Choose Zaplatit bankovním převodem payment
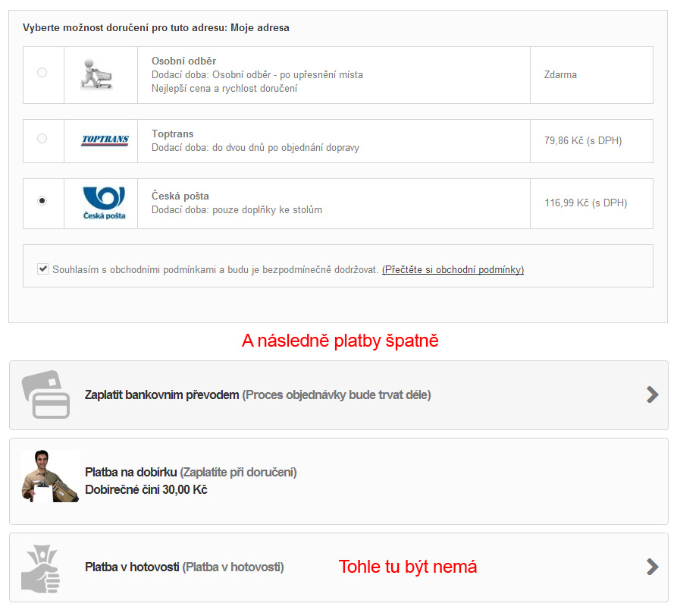677x616 pixels. pos(339,395)
